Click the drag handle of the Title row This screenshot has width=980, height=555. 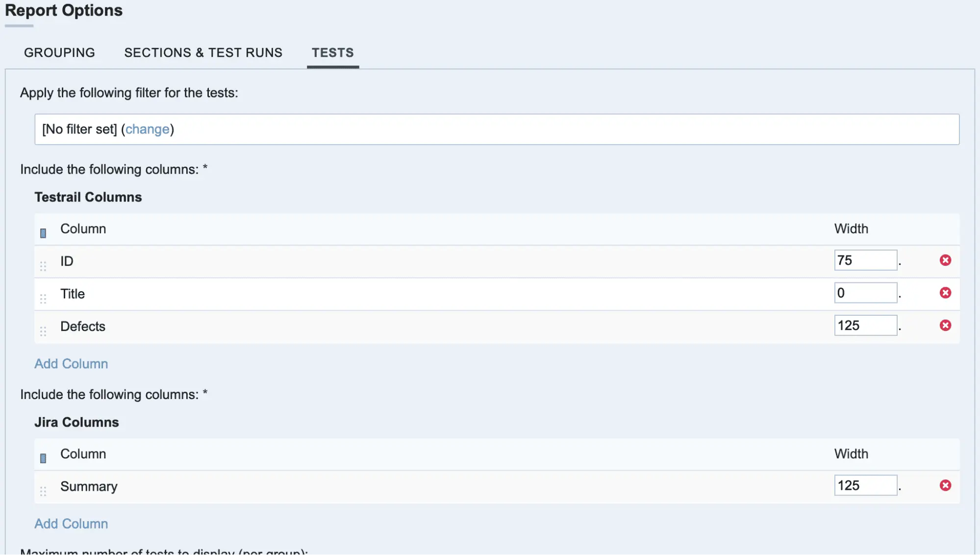point(43,299)
